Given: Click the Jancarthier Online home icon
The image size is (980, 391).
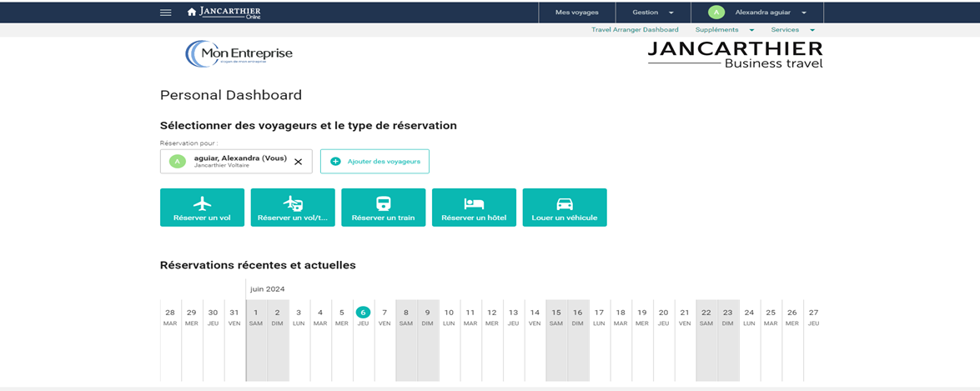Looking at the screenshot, I should pyautogui.click(x=192, y=13).
